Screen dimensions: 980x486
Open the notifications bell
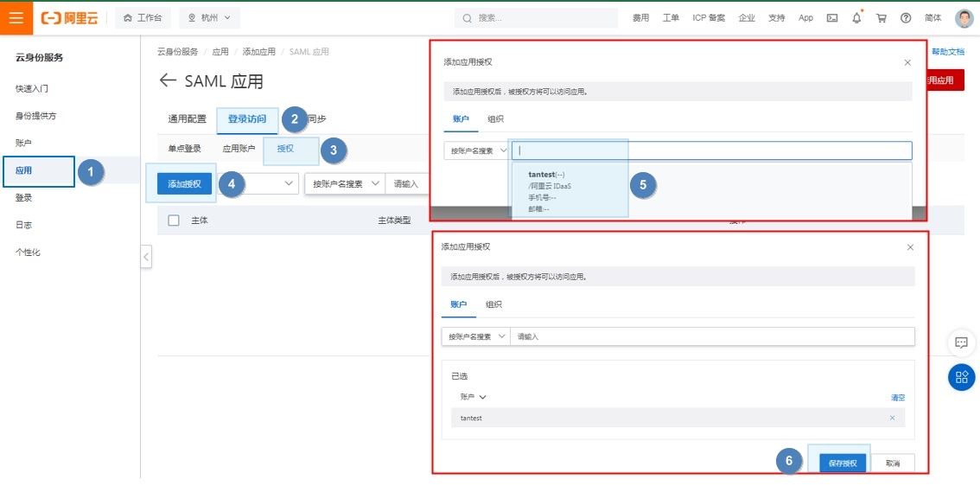(x=856, y=18)
